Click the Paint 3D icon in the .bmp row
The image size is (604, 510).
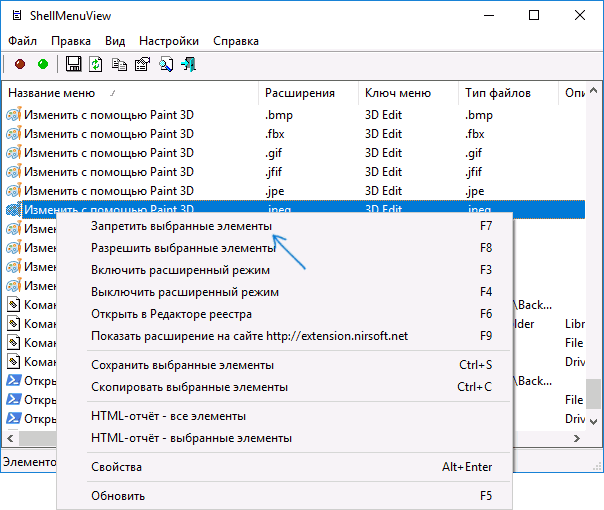click(13, 115)
